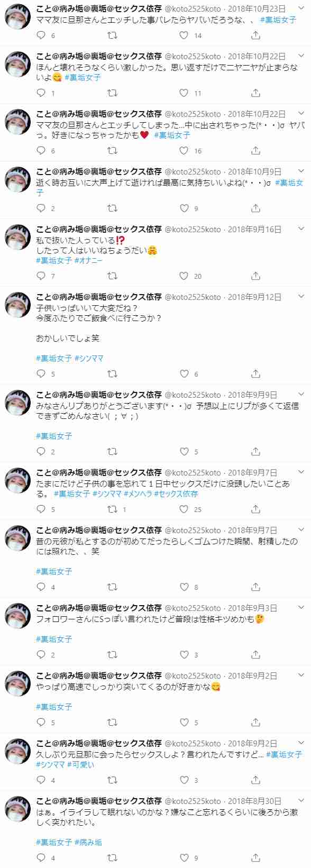Open options chevron on August 30 tweet
Image resolution: width=311 pixels, height=868 pixels.
point(301,800)
